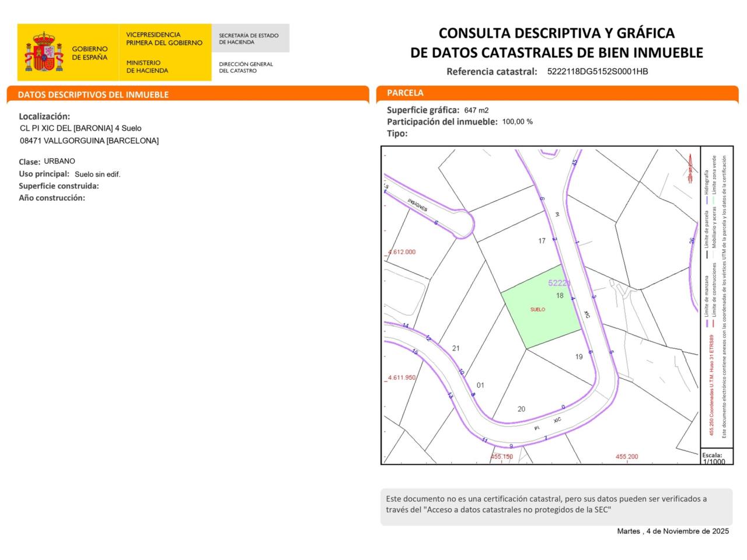Click the 4.612.000 coordinate label
Image resolution: width=747 pixels, height=560 pixels.
(402, 252)
